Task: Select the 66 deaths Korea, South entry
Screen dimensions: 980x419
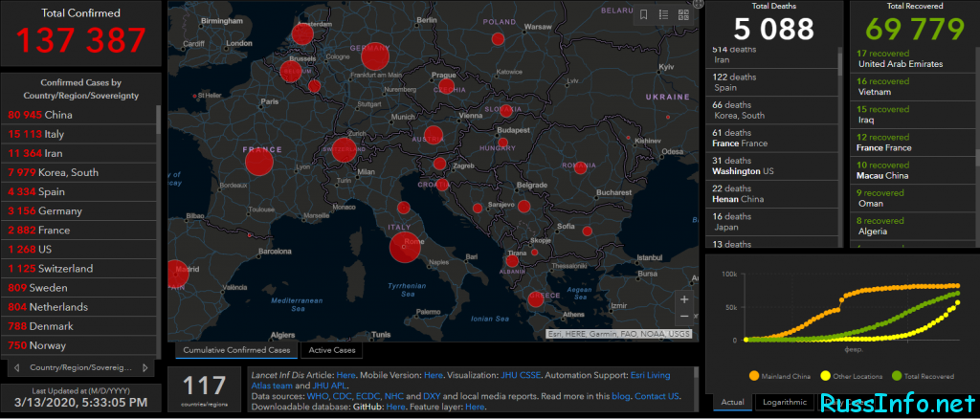Action: (x=772, y=111)
